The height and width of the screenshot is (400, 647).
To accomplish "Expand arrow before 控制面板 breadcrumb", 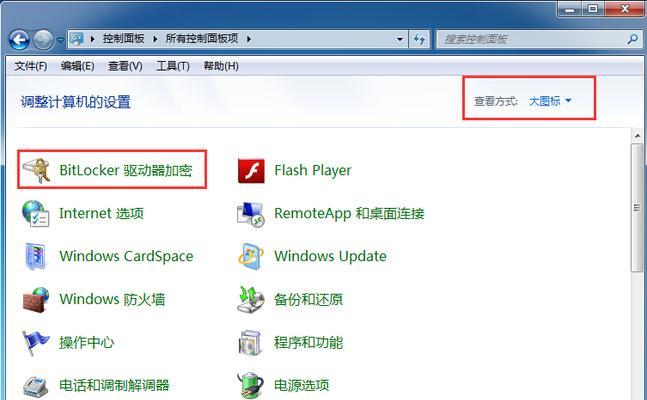I will click(x=92, y=39).
